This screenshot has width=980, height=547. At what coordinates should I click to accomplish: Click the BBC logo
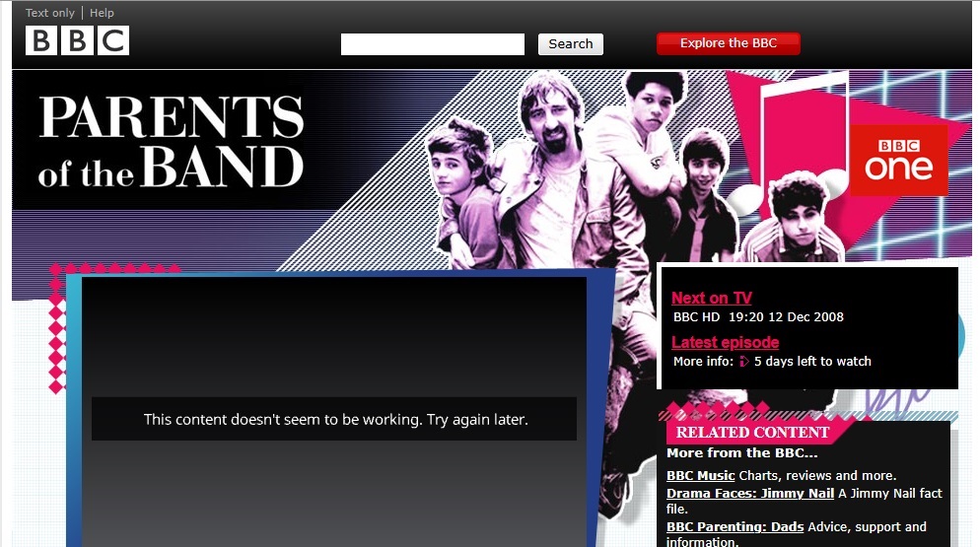pos(77,40)
